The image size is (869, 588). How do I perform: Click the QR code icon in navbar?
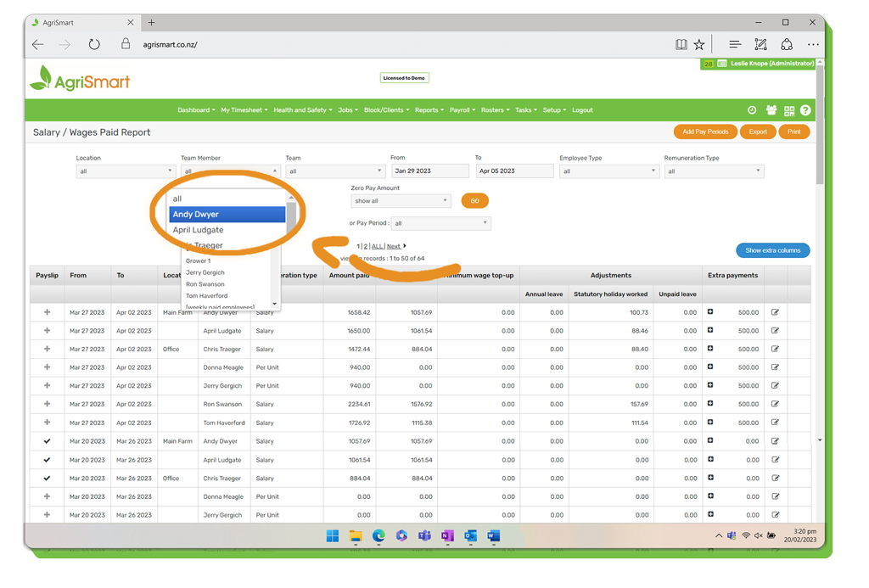(789, 110)
